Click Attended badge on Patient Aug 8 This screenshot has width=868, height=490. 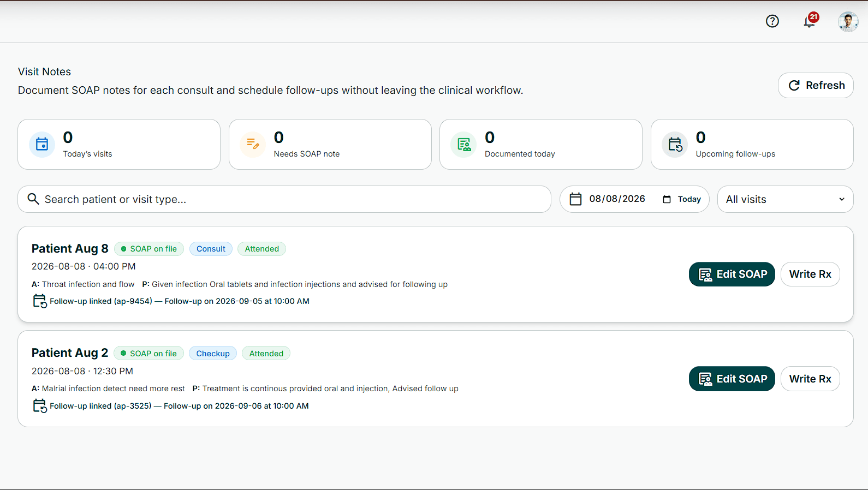pyautogui.click(x=261, y=249)
